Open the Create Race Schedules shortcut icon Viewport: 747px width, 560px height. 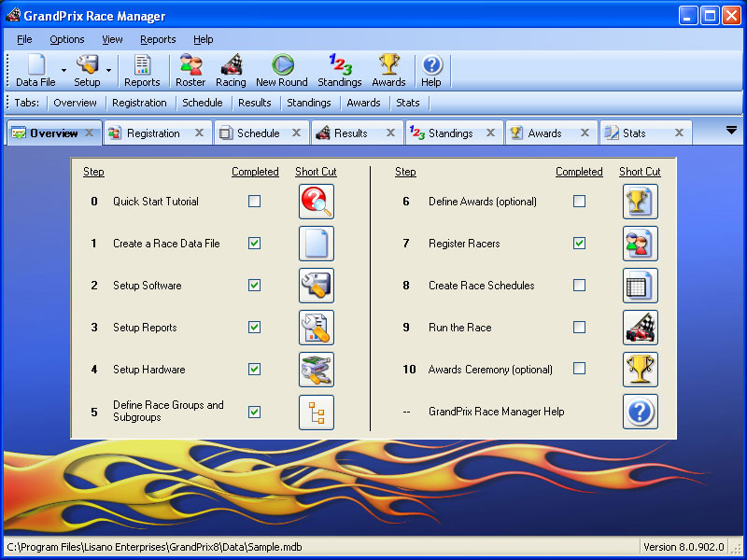point(641,286)
